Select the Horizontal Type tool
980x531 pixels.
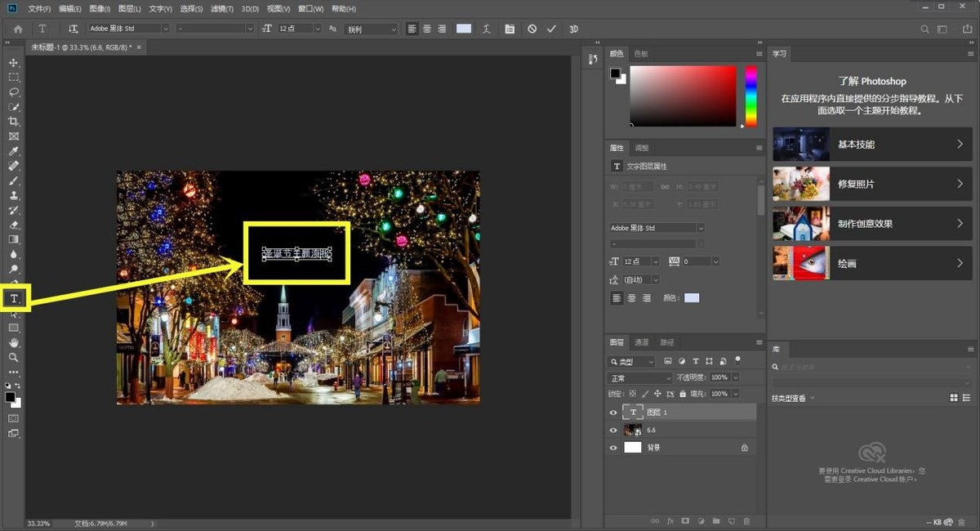point(14,299)
